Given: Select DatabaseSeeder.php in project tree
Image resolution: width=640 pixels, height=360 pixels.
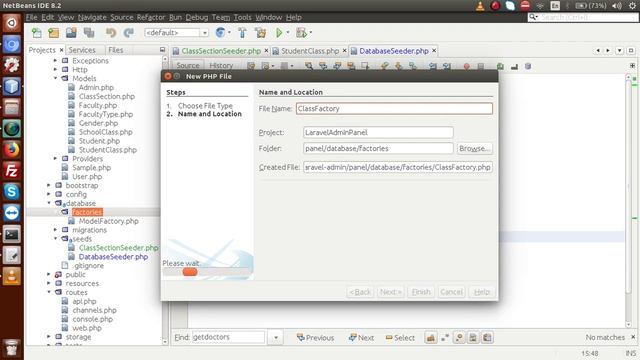Looking at the screenshot, I should tap(113, 257).
